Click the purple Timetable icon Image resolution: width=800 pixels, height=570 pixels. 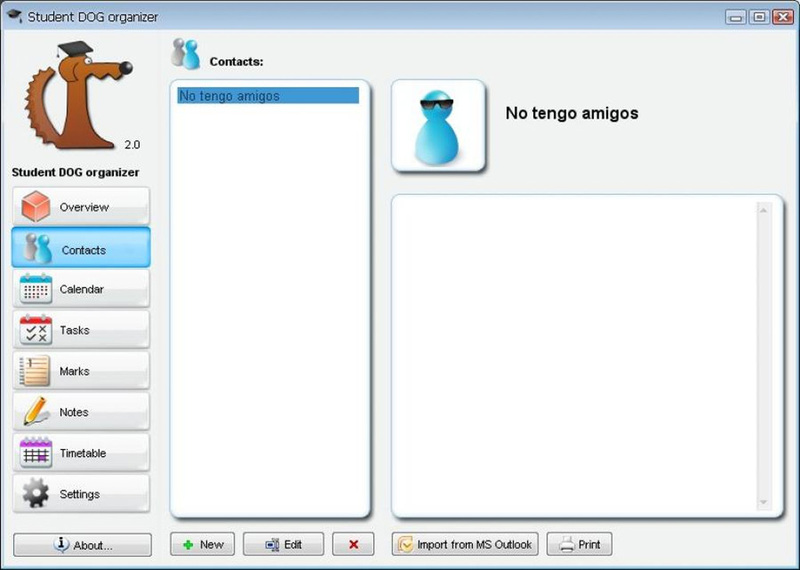pyautogui.click(x=36, y=453)
